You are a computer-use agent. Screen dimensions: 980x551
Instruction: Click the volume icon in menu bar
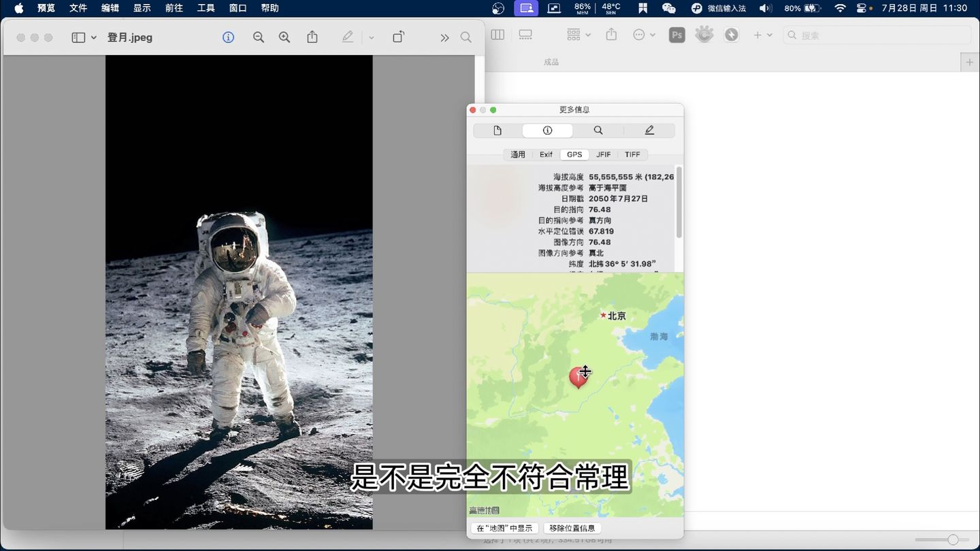point(766,8)
